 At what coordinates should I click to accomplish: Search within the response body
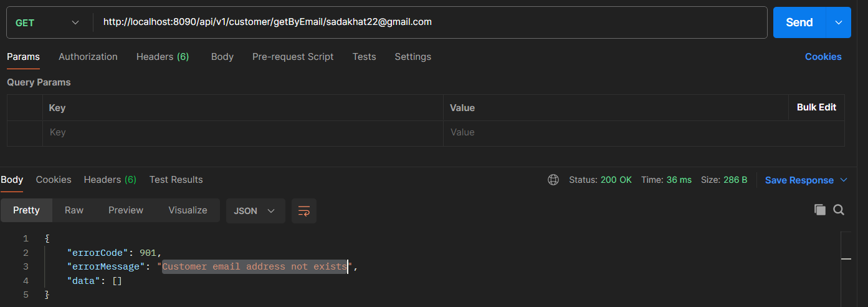pos(839,210)
